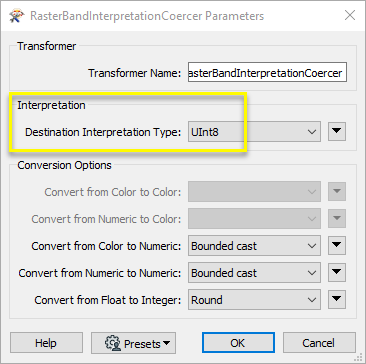The height and width of the screenshot is (364, 366).
Task: Expand Convert from Color to Numeric dropdown
Action: pyautogui.click(x=254, y=246)
